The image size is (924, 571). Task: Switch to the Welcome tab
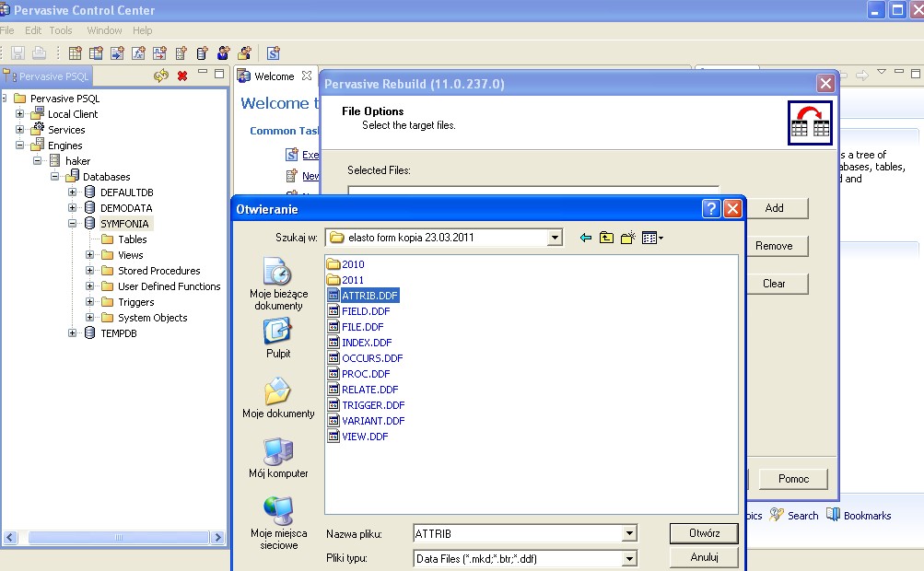click(x=274, y=76)
